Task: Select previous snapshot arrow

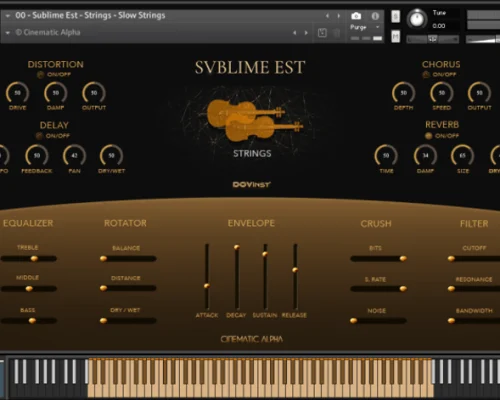Action: point(295,33)
